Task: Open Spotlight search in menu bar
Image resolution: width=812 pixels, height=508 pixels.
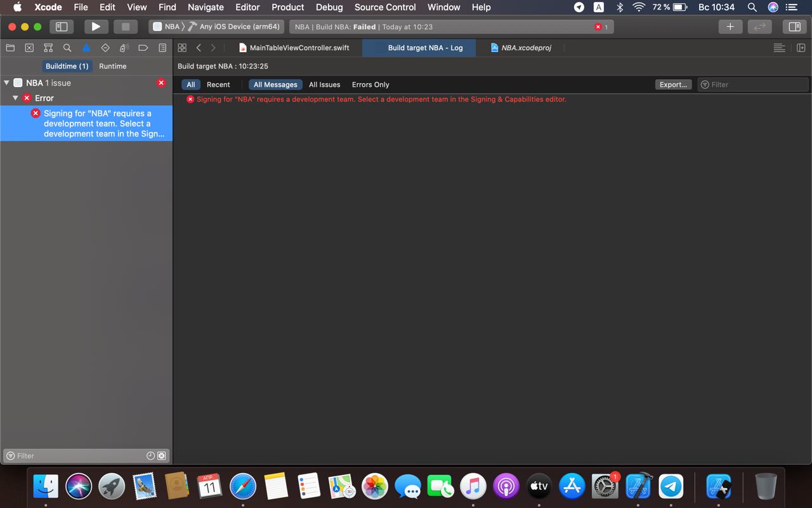Action: click(x=752, y=7)
